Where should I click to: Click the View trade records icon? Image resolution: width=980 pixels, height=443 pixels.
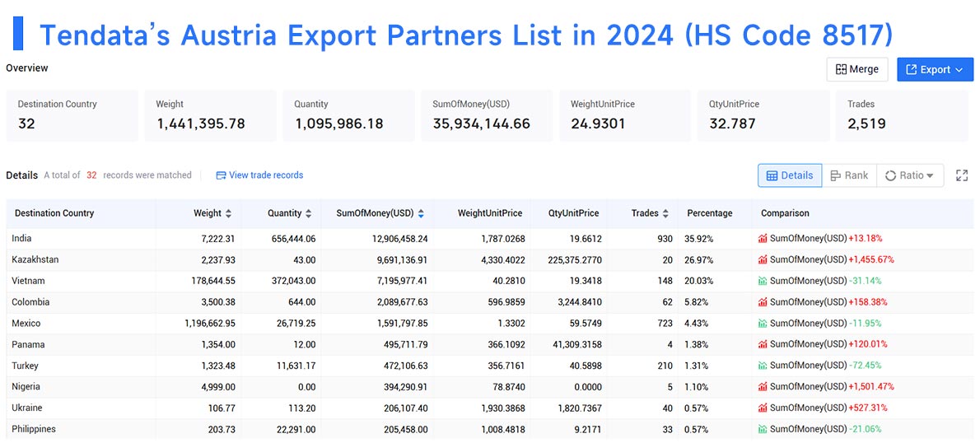[221, 175]
